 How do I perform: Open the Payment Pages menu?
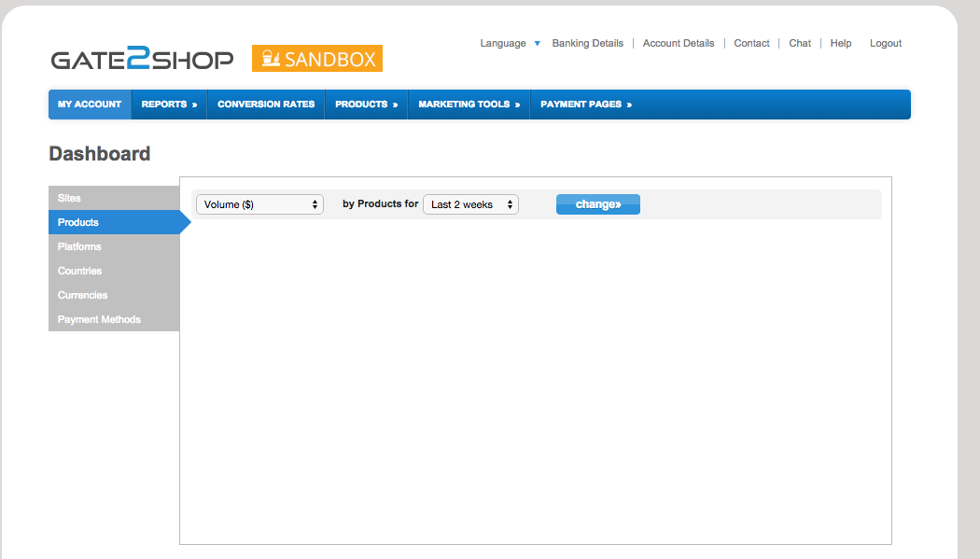(586, 105)
